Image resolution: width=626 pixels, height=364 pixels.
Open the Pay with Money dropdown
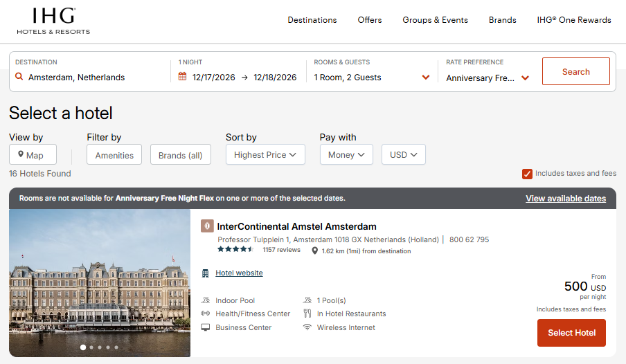(x=346, y=154)
